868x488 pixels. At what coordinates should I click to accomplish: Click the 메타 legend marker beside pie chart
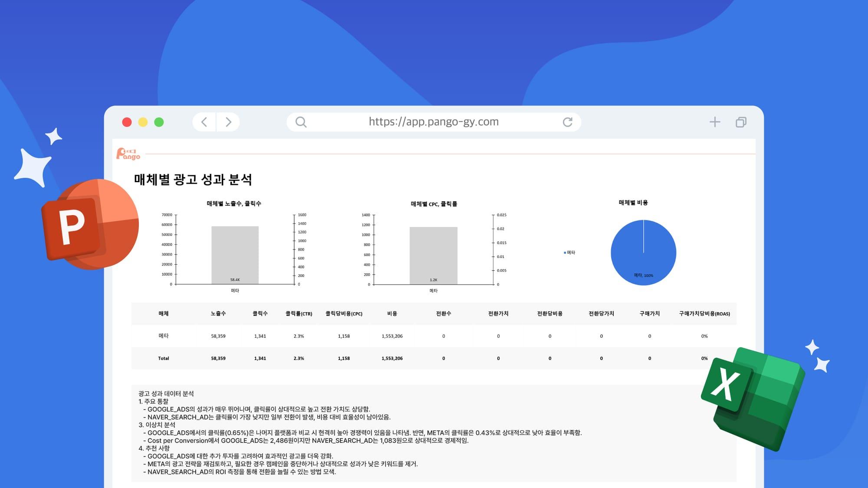[565, 252]
